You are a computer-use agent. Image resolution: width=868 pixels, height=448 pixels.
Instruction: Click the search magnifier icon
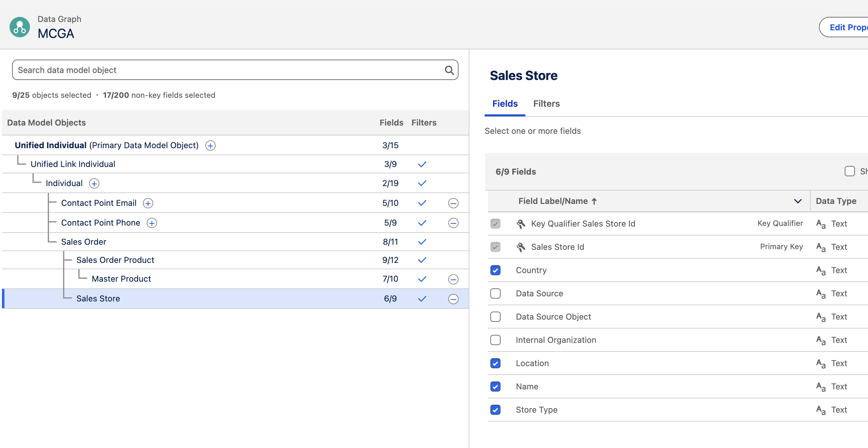(x=450, y=70)
